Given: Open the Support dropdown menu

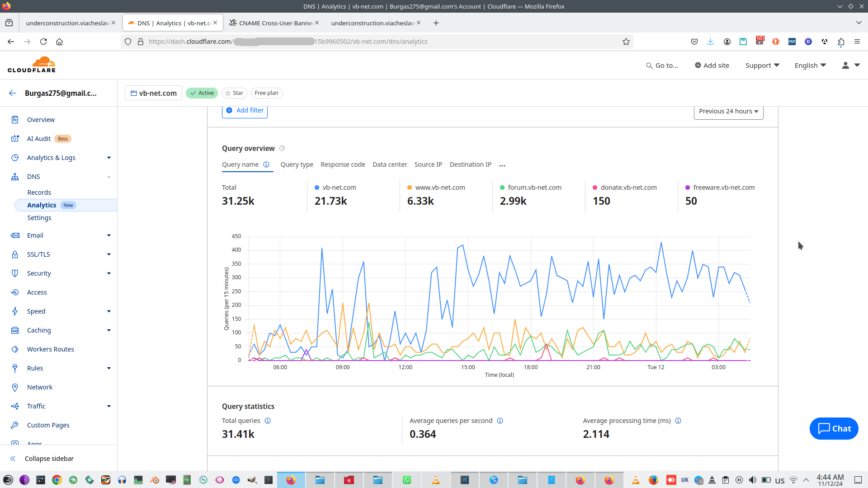Looking at the screenshot, I should [762, 65].
